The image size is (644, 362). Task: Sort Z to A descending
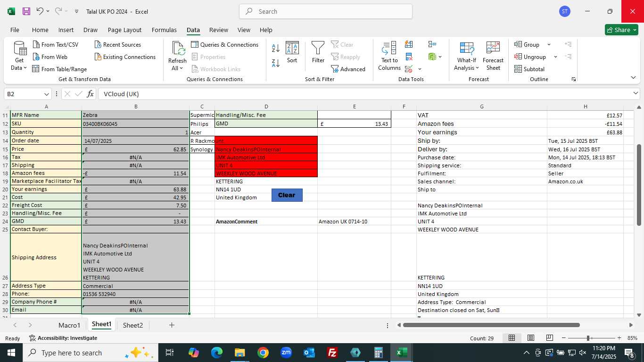click(x=276, y=62)
